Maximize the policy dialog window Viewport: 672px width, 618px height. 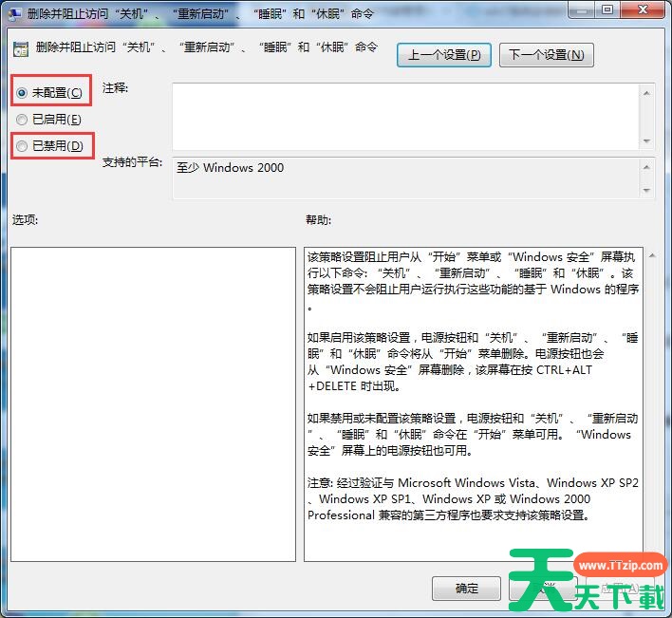tap(607, 9)
